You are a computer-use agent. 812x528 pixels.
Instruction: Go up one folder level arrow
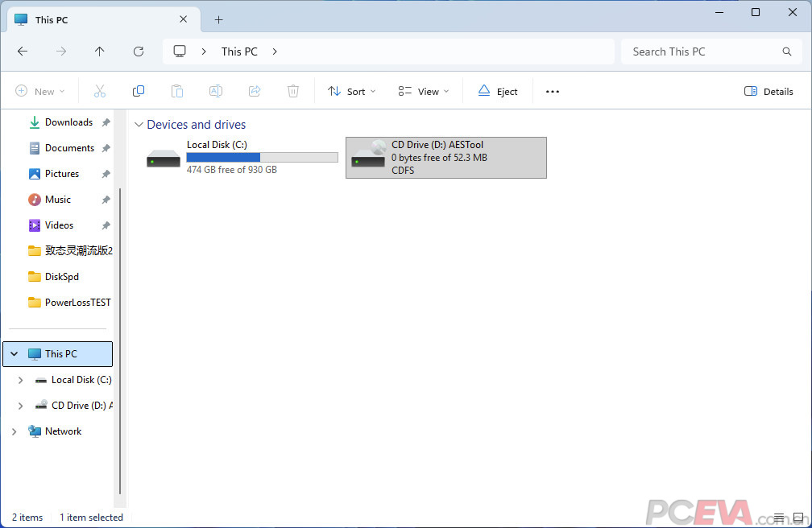(100, 52)
